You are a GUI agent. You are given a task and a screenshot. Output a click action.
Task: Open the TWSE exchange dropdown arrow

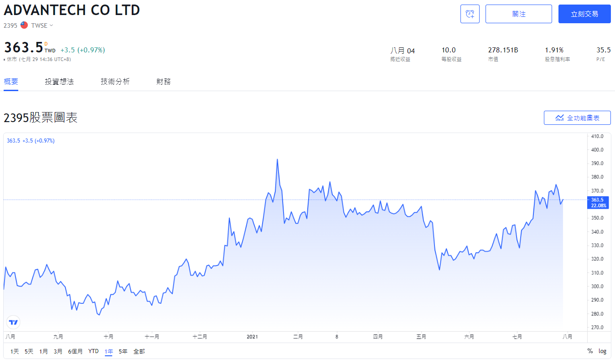click(x=52, y=26)
